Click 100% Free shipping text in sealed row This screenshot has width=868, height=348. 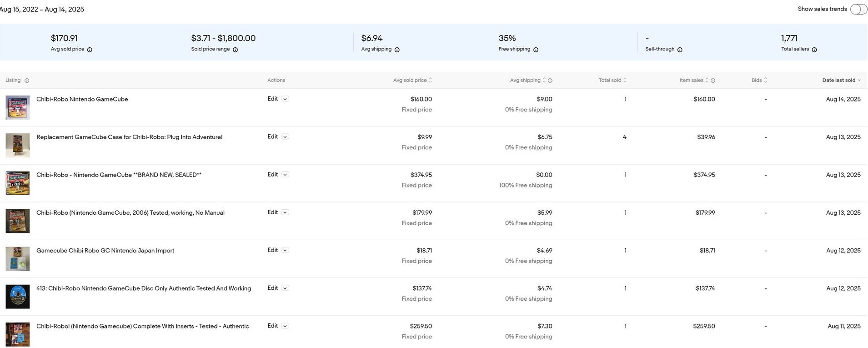point(526,185)
